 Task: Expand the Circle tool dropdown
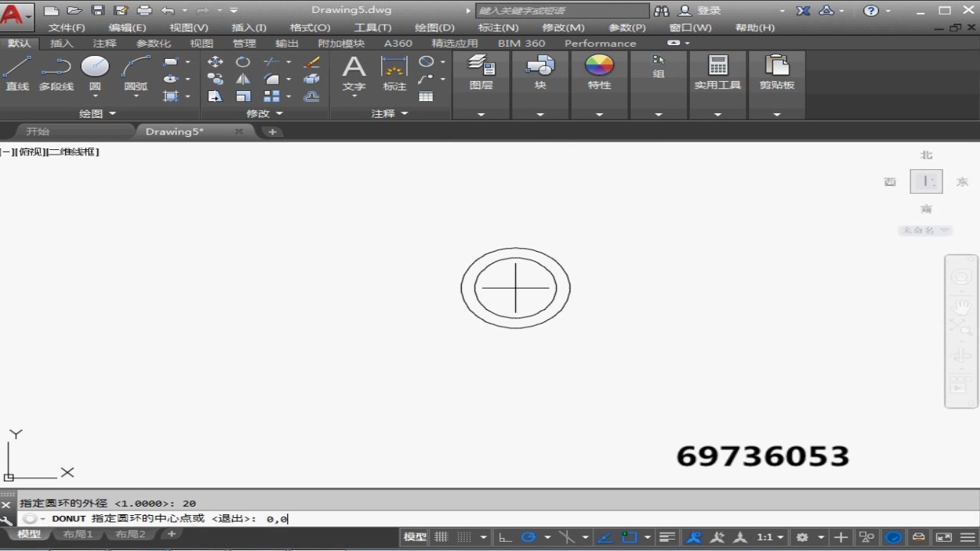coord(95,96)
